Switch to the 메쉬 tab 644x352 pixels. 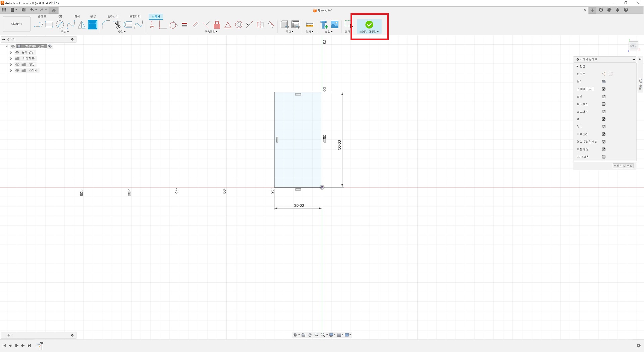pyautogui.click(x=77, y=16)
